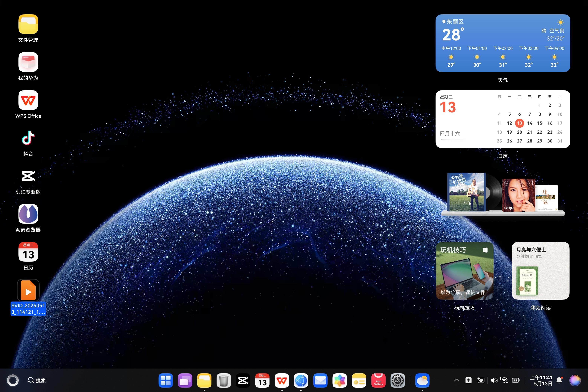The width and height of the screenshot is (588, 392).
Task: Launch WPS Office from the desktop
Action: tap(28, 100)
